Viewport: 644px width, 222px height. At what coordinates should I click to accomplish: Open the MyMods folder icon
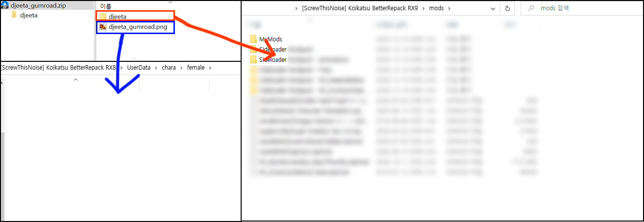253,39
